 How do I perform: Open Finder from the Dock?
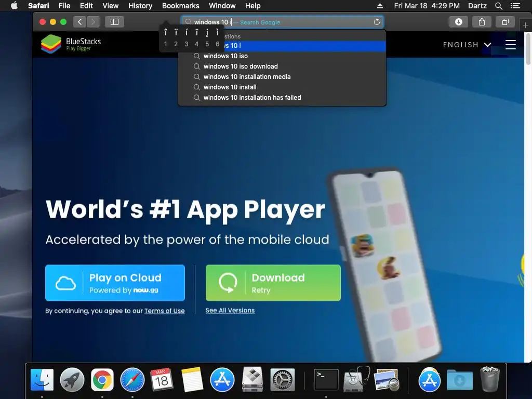pos(42,379)
